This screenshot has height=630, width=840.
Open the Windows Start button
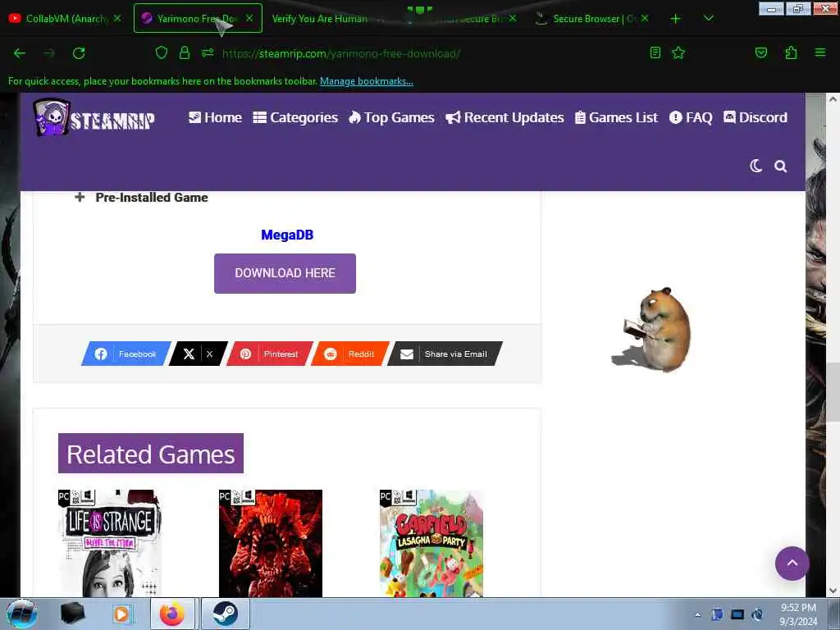click(22, 614)
